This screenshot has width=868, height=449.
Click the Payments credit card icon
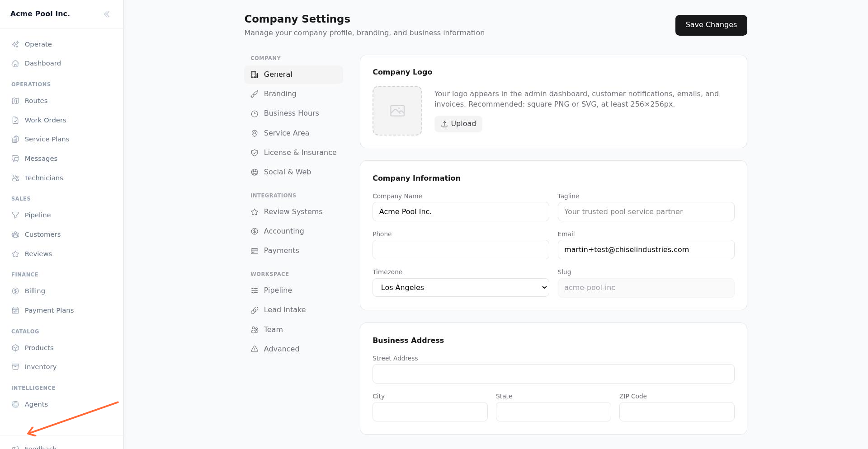(x=255, y=251)
